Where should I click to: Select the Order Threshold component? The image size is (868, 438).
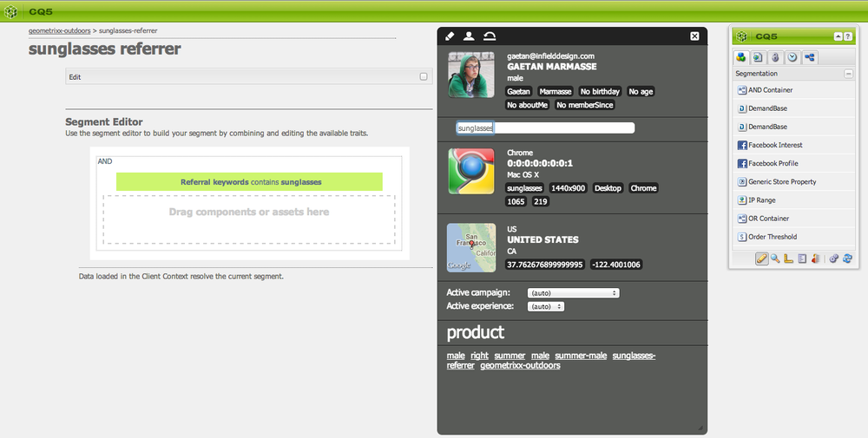point(794,237)
